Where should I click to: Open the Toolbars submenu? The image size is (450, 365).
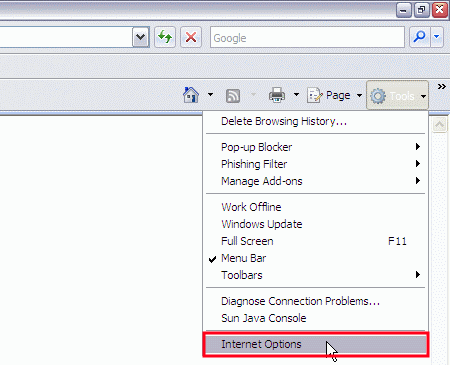pyautogui.click(x=315, y=275)
